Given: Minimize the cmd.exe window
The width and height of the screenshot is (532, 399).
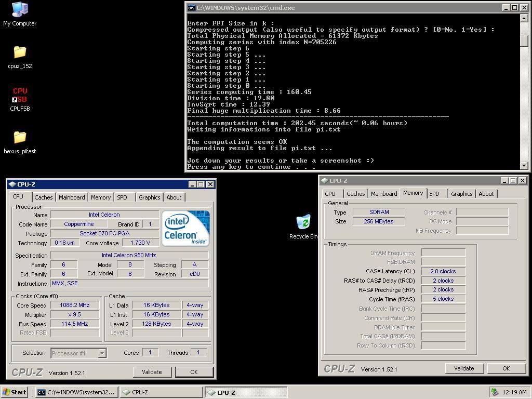Looking at the screenshot, I should tap(506, 7).
